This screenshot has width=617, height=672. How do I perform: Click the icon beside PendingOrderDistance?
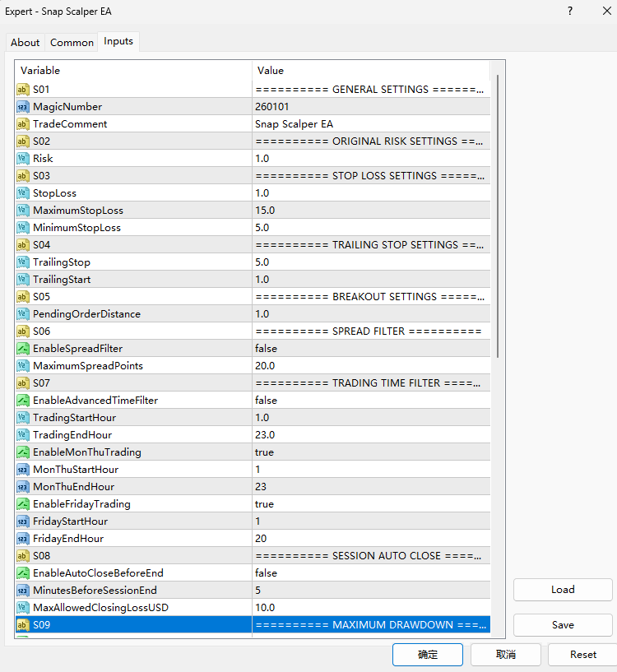point(23,314)
